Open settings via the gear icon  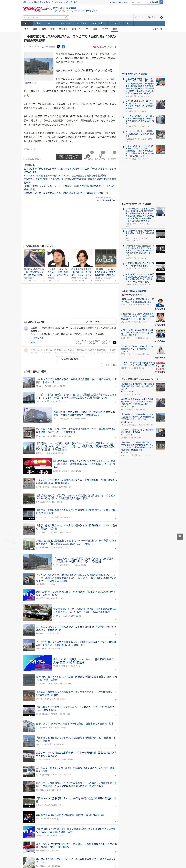161,17
